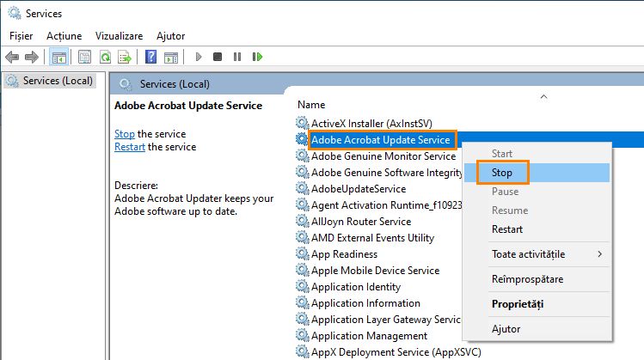Select Services (Local) in the left tree
The height and width of the screenshot is (360, 644).
[x=58, y=81]
